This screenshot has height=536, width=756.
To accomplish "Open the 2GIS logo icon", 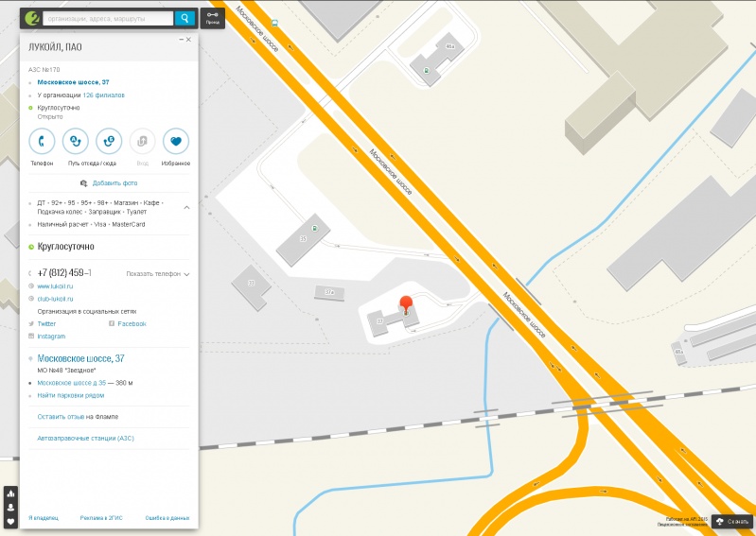I will (32, 18).
